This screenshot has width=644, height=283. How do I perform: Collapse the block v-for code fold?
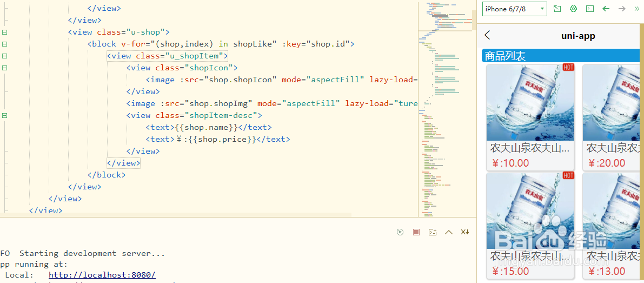tap(4, 44)
